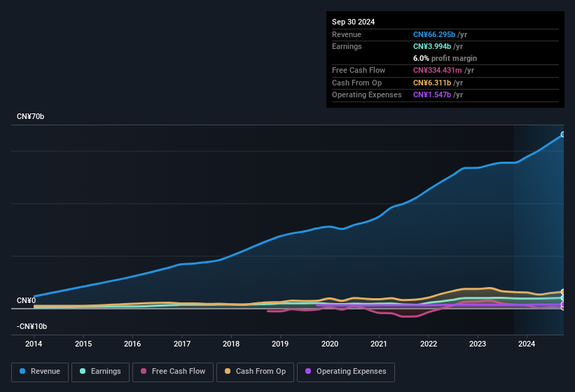Click the Operating Expenses label in tooltip

coord(367,94)
